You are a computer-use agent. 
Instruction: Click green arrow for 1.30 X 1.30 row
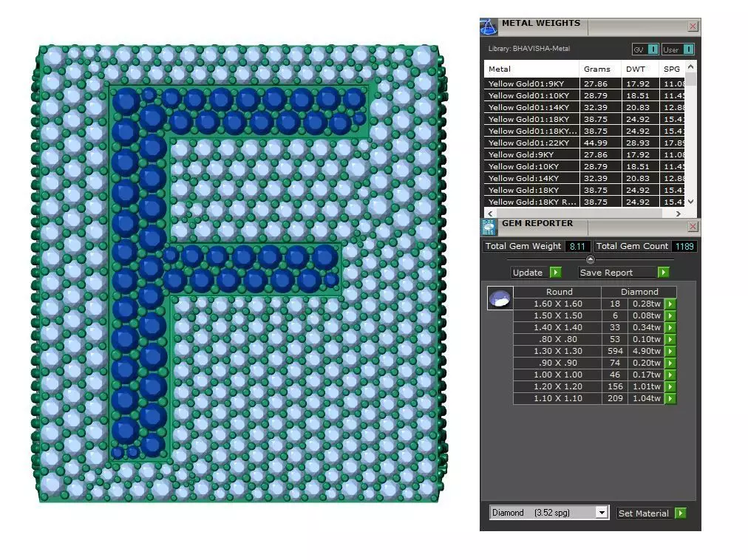[670, 351]
